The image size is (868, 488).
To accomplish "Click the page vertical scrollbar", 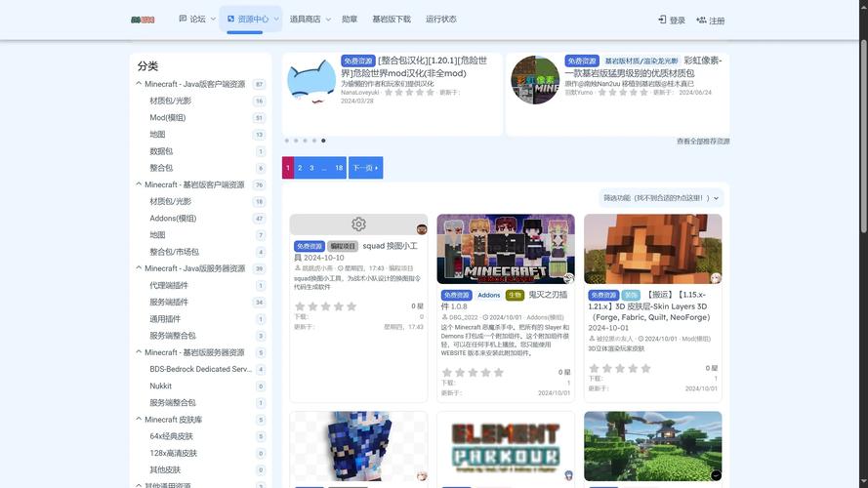I will point(863,136).
